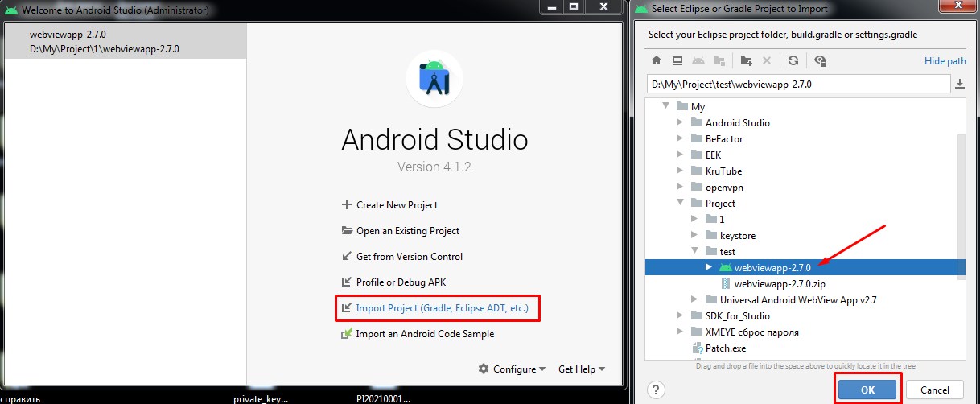Open recent project webviewapp-2.7.0

124,42
